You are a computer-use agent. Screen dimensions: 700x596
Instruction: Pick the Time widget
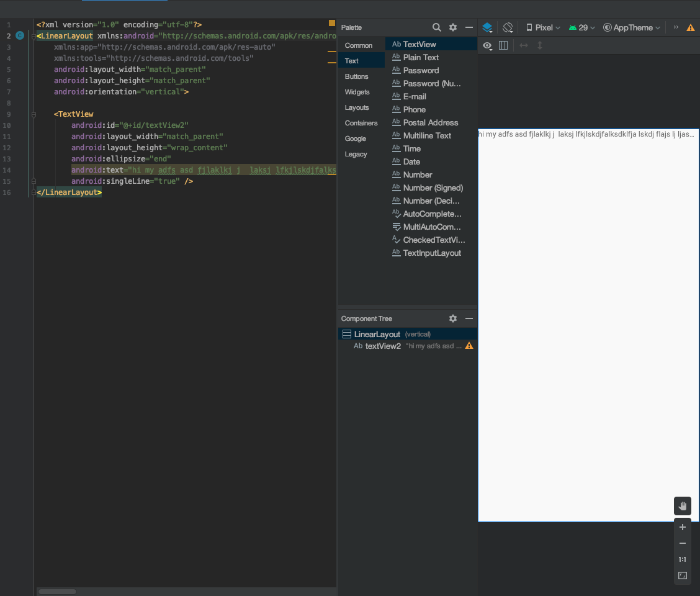tap(431, 148)
